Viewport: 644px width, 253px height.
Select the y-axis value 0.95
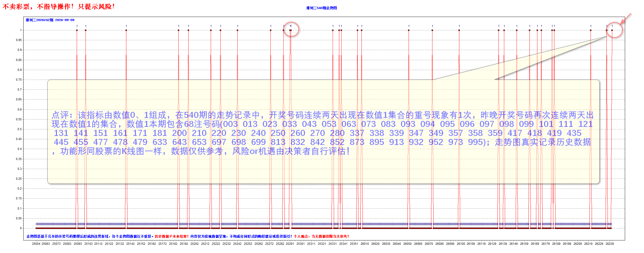pos(19,40)
